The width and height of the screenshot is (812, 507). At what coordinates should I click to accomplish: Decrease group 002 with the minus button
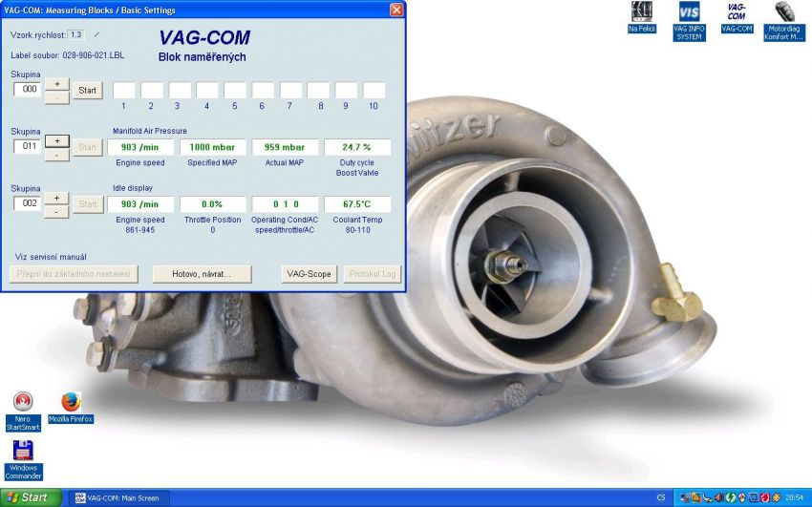coord(57,212)
